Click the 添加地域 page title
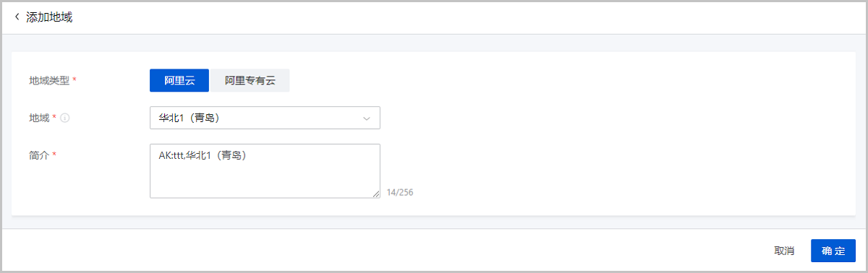The image size is (868, 273). pyautogui.click(x=49, y=17)
